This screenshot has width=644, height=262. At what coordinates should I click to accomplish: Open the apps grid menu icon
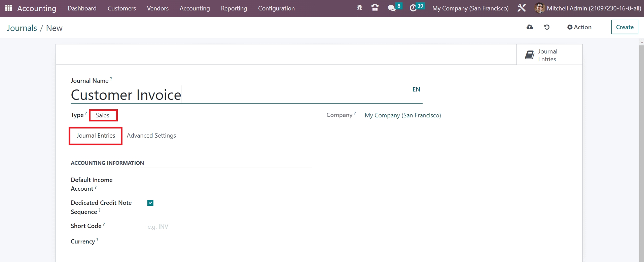(x=8, y=8)
